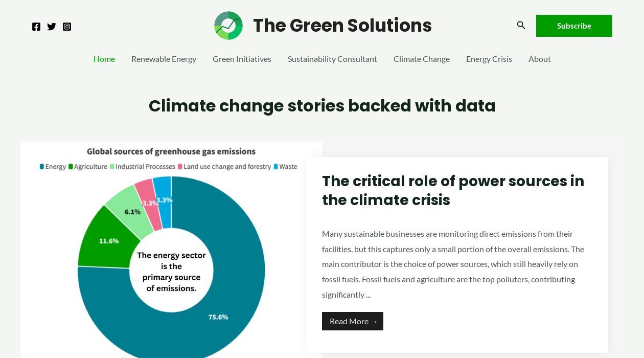Viewport: 644px width, 358px height.
Task: Open the About page
Action: (x=540, y=59)
